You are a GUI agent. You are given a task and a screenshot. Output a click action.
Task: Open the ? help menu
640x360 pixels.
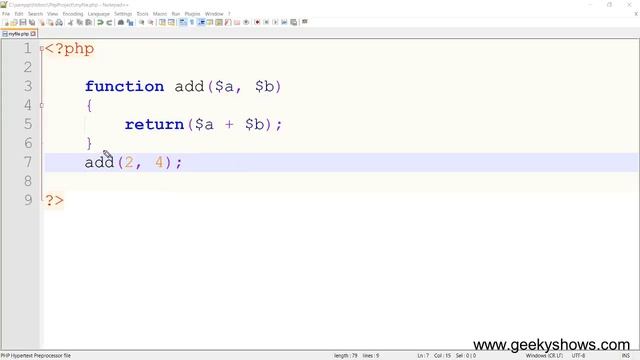click(229, 14)
